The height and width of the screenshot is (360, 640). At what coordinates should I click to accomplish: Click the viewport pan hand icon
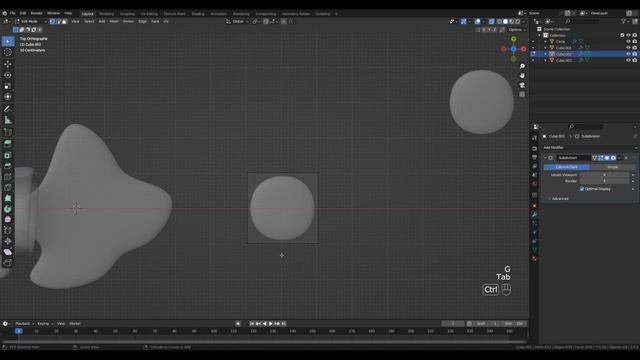[522, 76]
